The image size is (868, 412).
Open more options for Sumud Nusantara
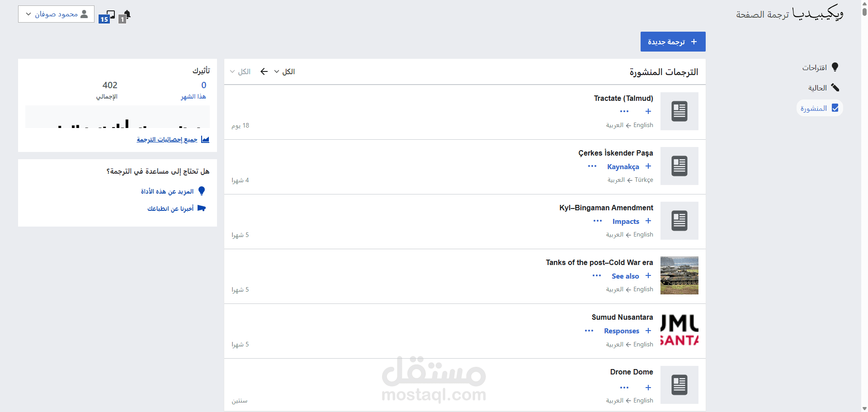[589, 331]
